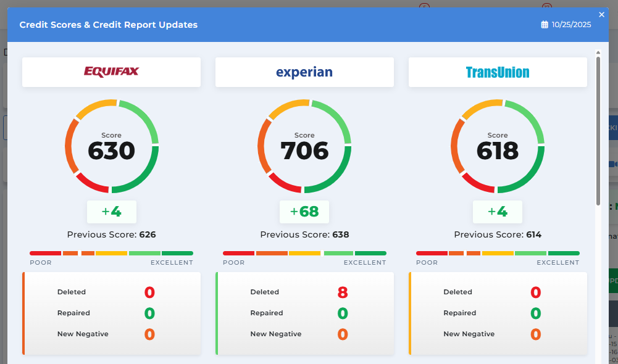This screenshot has width=618, height=364.
Task: Click the Experian New Negative label
Action: coord(276,334)
